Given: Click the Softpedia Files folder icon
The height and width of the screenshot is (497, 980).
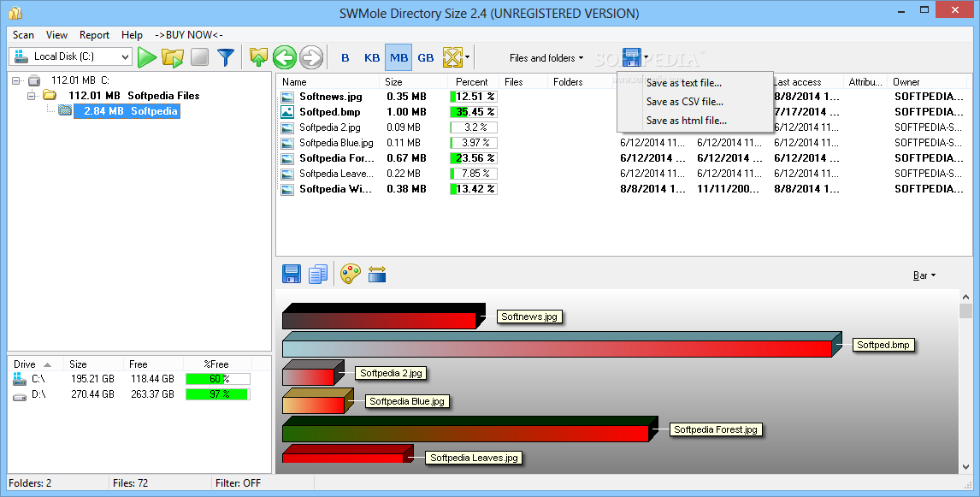Looking at the screenshot, I should pyautogui.click(x=50, y=95).
